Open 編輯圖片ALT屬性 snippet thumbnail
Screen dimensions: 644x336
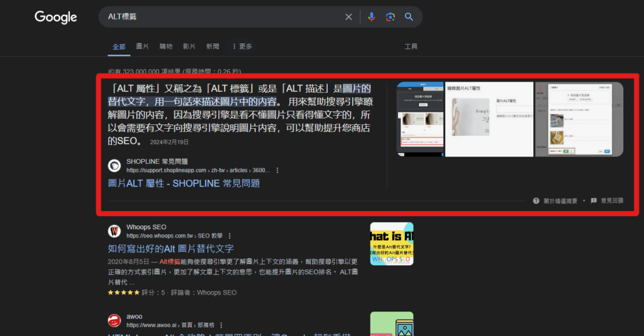click(x=489, y=119)
